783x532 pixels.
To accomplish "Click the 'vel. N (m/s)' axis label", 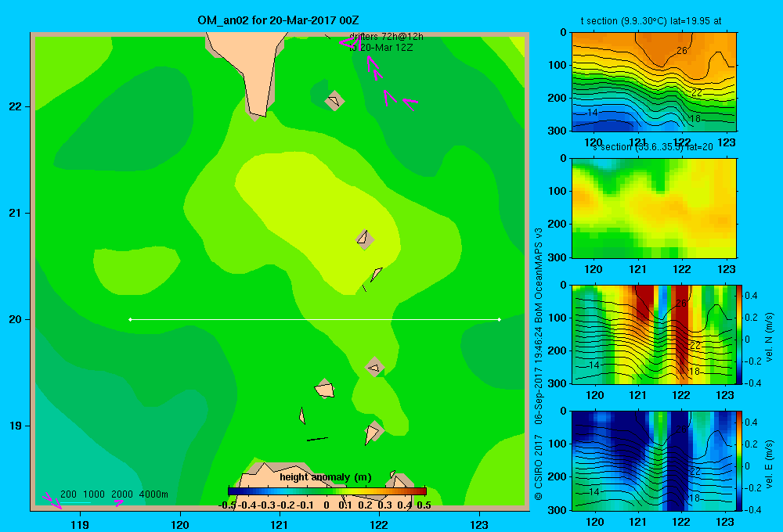I will (x=770, y=337).
